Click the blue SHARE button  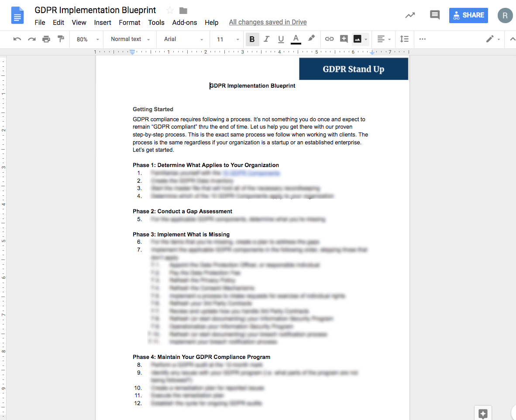[468, 15]
